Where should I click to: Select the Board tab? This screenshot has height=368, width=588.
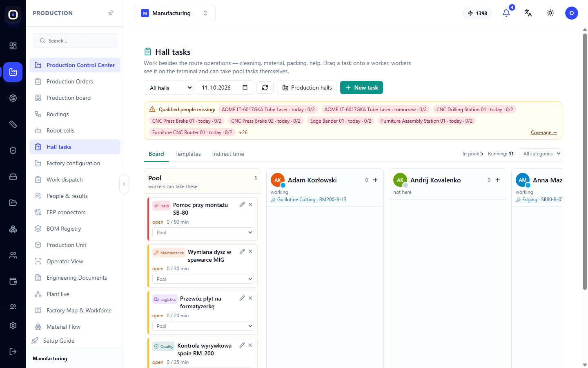point(156,154)
